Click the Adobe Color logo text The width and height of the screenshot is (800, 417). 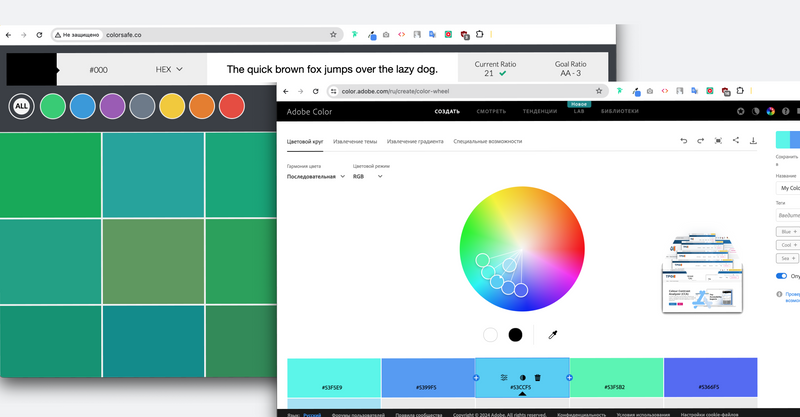309,112
